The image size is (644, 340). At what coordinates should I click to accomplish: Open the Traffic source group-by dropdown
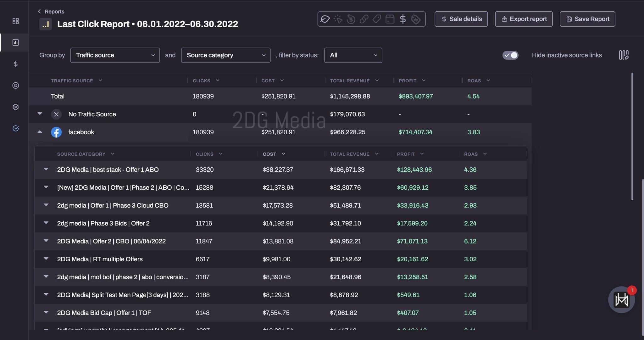pos(115,55)
